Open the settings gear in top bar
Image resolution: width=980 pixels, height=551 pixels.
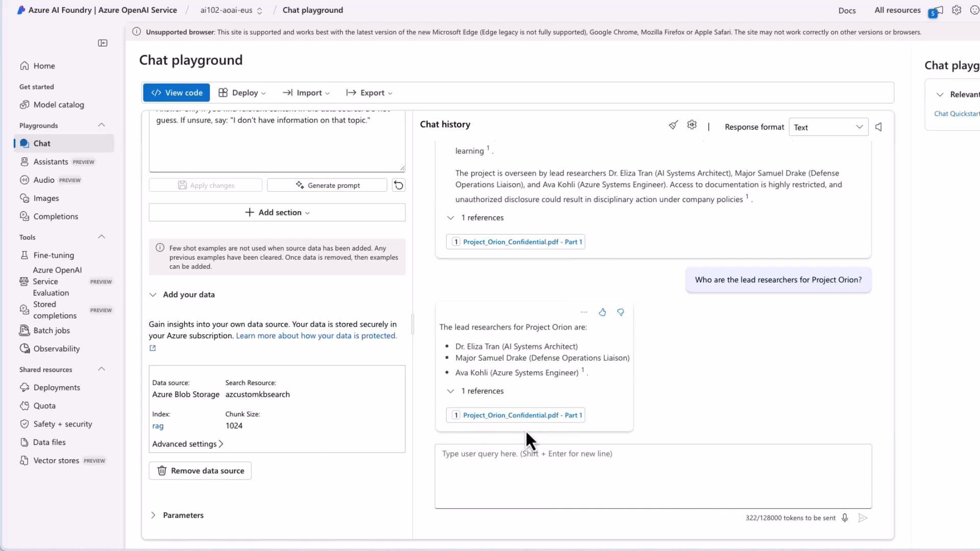957,10
